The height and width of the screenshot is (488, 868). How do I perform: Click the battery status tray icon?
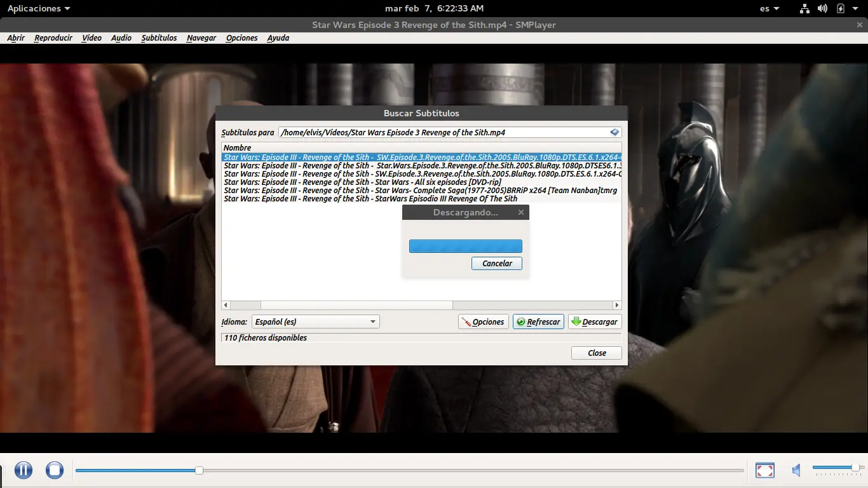tap(841, 8)
